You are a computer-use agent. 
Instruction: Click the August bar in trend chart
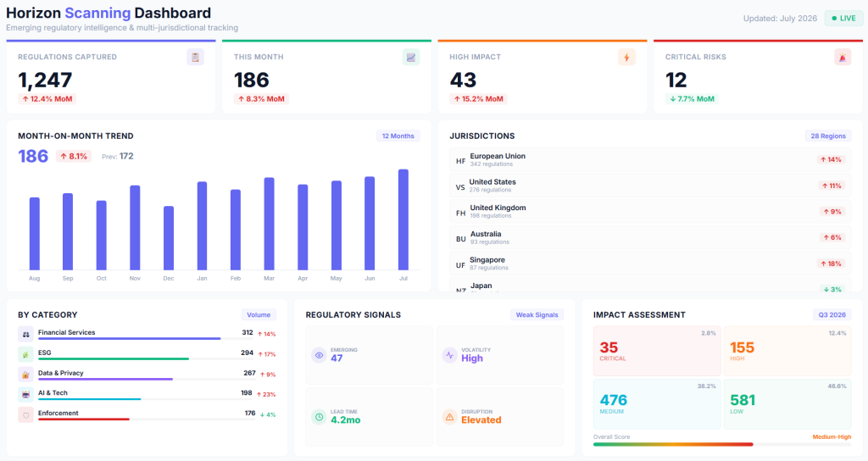click(34, 234)
